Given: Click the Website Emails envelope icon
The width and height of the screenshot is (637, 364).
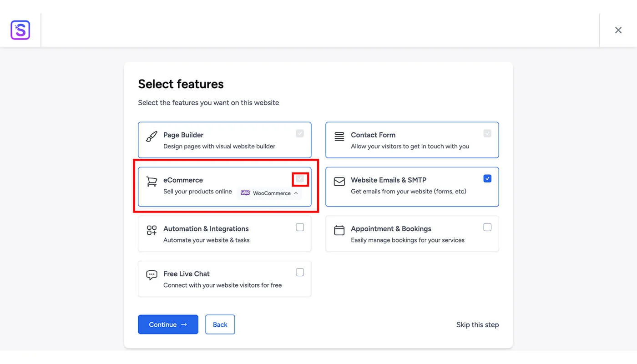Looking at the screenshot, I should (x=339, y=181).
